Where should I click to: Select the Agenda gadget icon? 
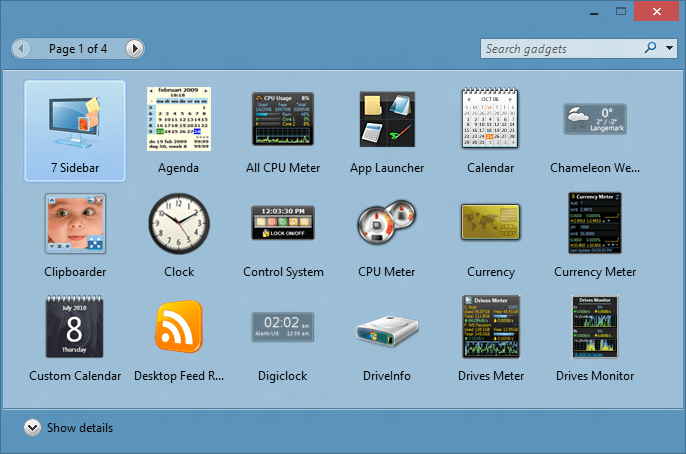pyautogui.click(x=179, y=120)
